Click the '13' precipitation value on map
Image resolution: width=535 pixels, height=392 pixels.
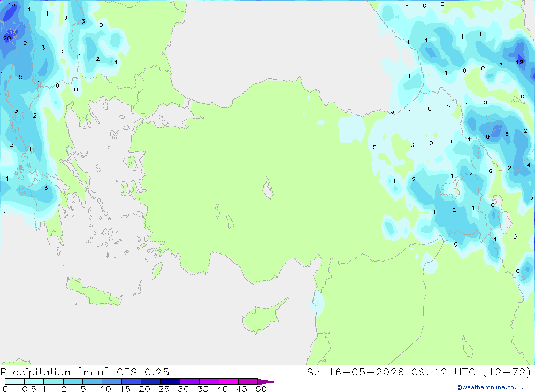pos(12,5)
